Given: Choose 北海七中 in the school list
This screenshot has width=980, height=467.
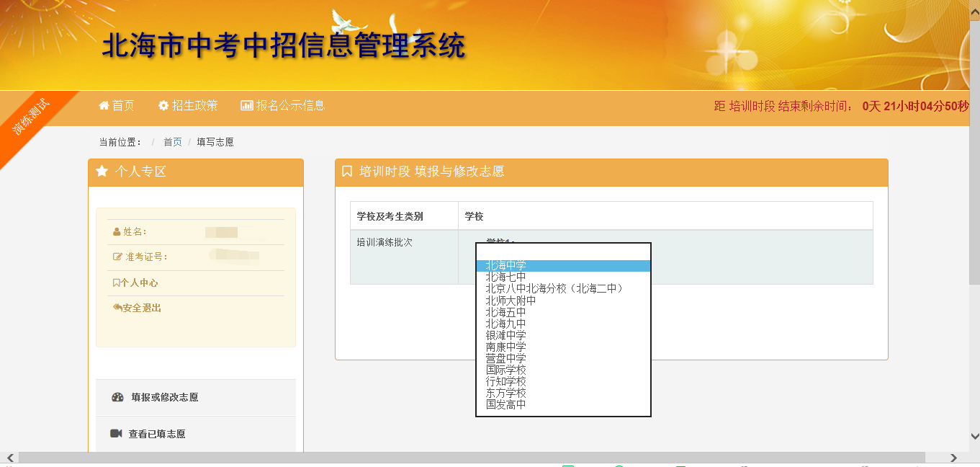Looking at the screenshot, I should point(505,277).
